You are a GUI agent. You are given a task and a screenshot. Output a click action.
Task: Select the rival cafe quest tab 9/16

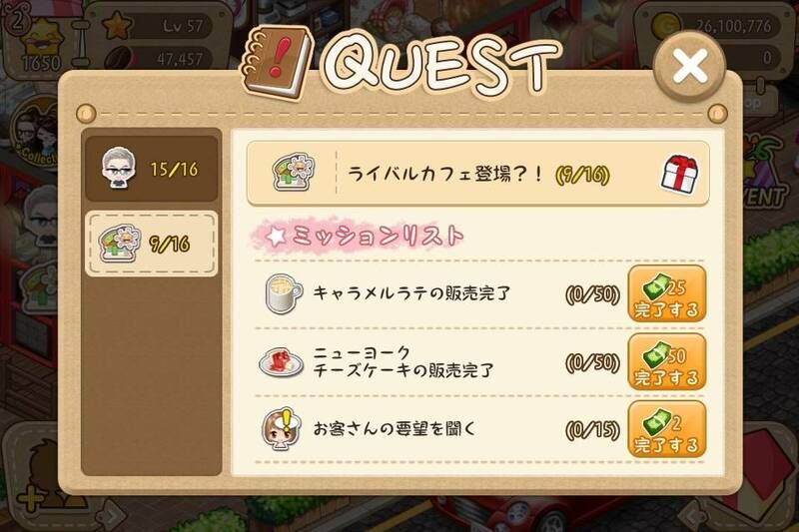[152, 244]
